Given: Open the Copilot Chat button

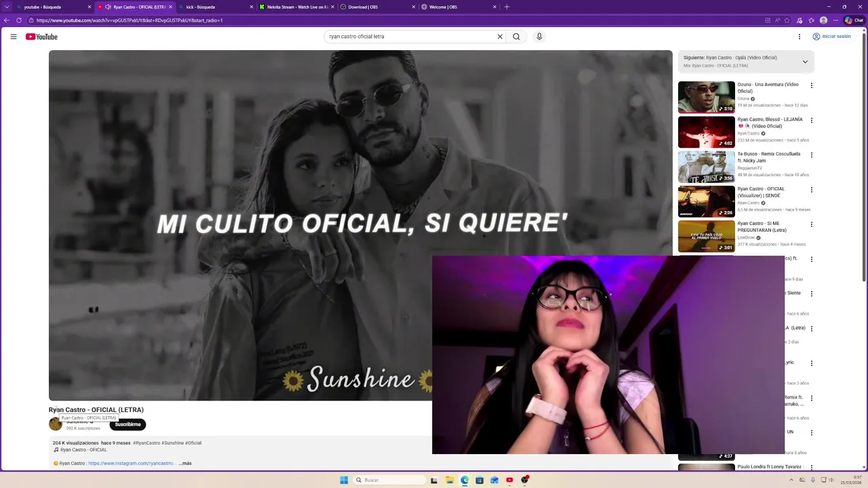Looking at the screenshot, I should (854, 20).
